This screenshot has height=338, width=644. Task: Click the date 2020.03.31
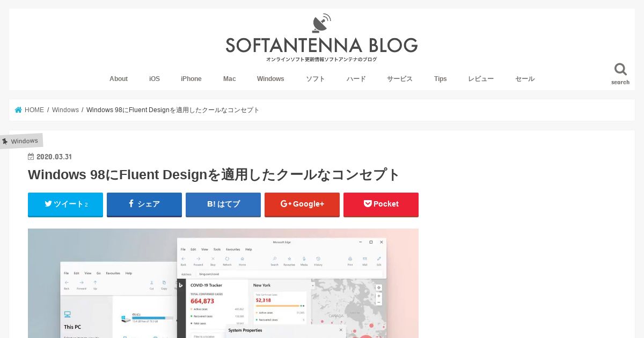pyautogui.click(x=54, y=157)
